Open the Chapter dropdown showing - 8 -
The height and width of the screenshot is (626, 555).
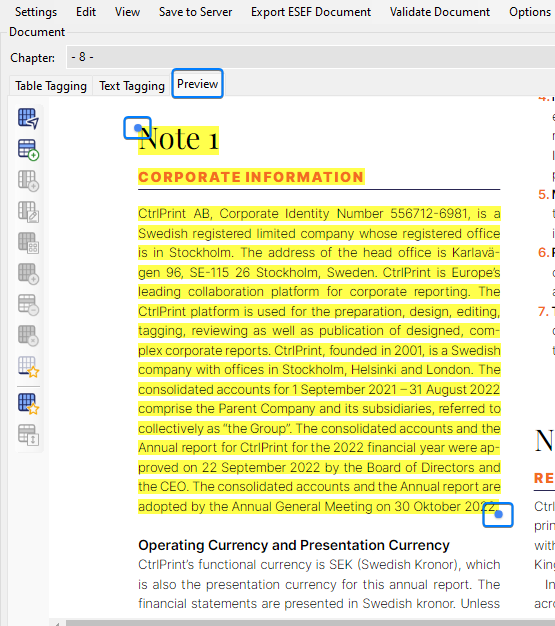pyautogui.click(x=311, y=57)
